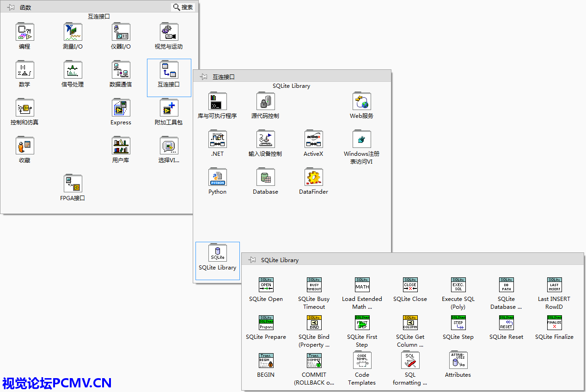Select the 互连接口 icon in 函数 palette
586x392 pixels.
(x=169, y=70)
